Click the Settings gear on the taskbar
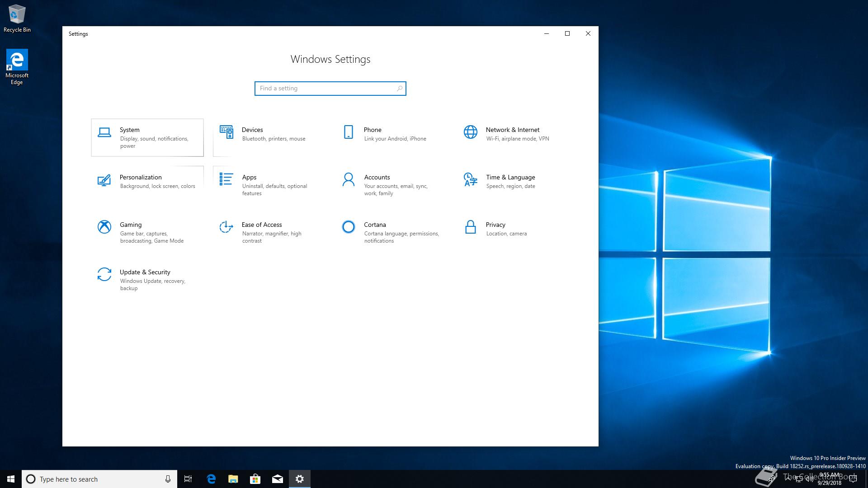 pyautogui.click(x=299, y=479)
